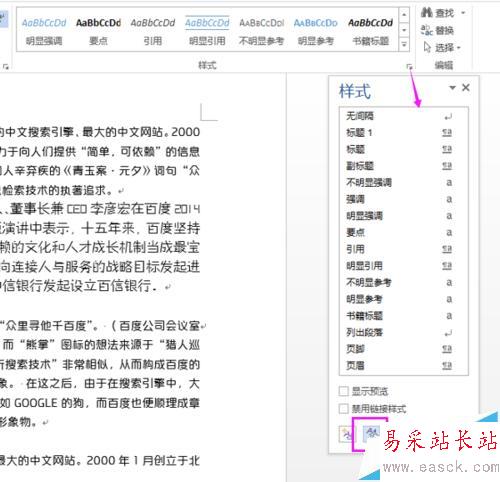Select 明显强调 in the Styles pane list
The height and width of the screenshot is (482, 500).
[403, 216]
